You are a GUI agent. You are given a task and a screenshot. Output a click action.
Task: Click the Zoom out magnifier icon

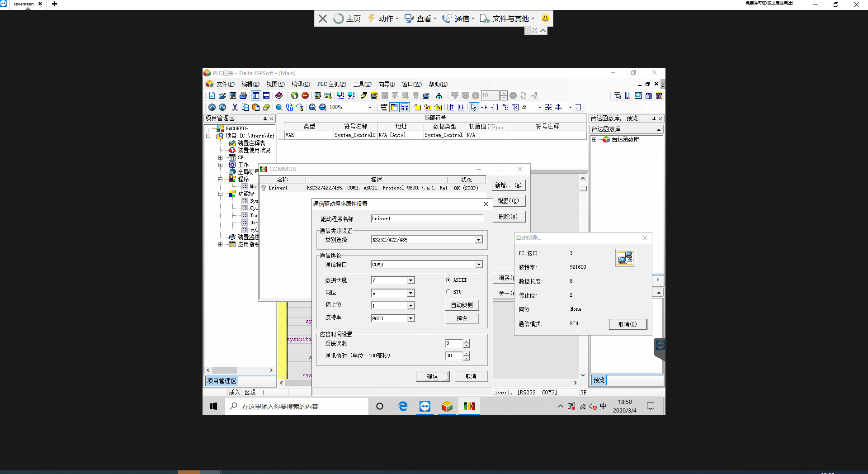pyautogui.click(x=323, y=107)
